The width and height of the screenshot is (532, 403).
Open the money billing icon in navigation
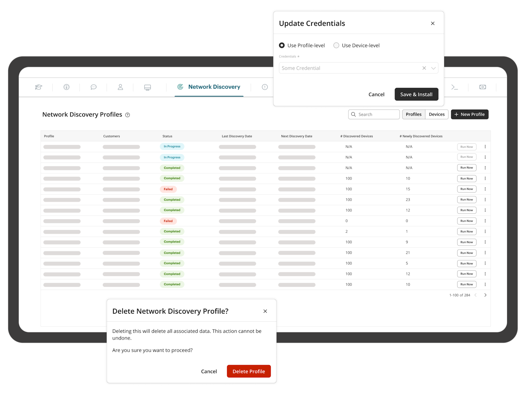coord(482,87)
